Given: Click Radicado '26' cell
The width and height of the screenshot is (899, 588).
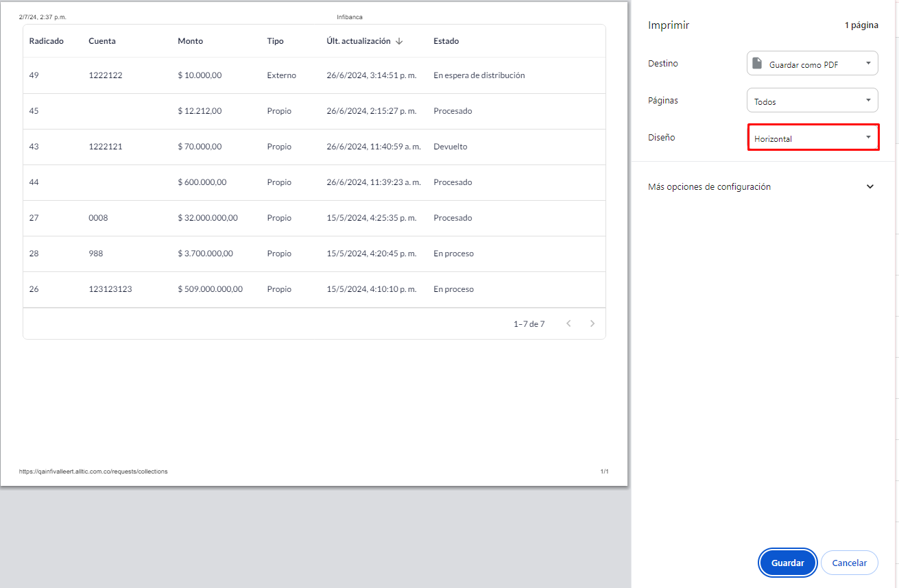Looking at the screenshot, I should pos(34,289).
